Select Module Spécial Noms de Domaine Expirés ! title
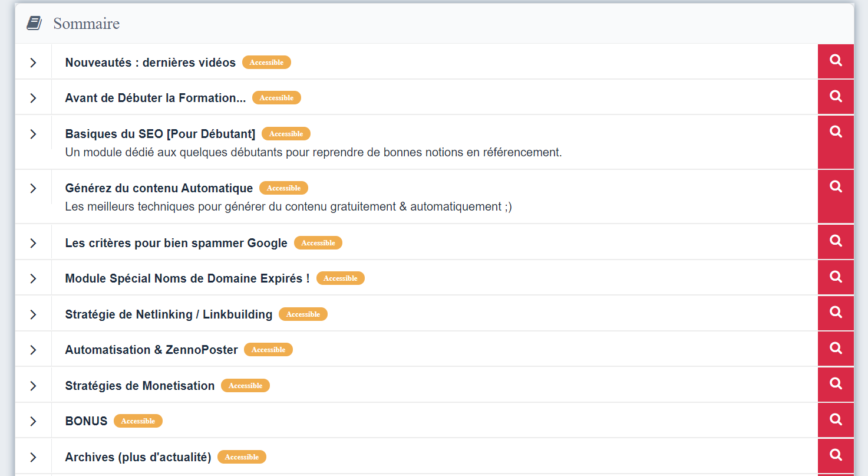 click(187, 278)
